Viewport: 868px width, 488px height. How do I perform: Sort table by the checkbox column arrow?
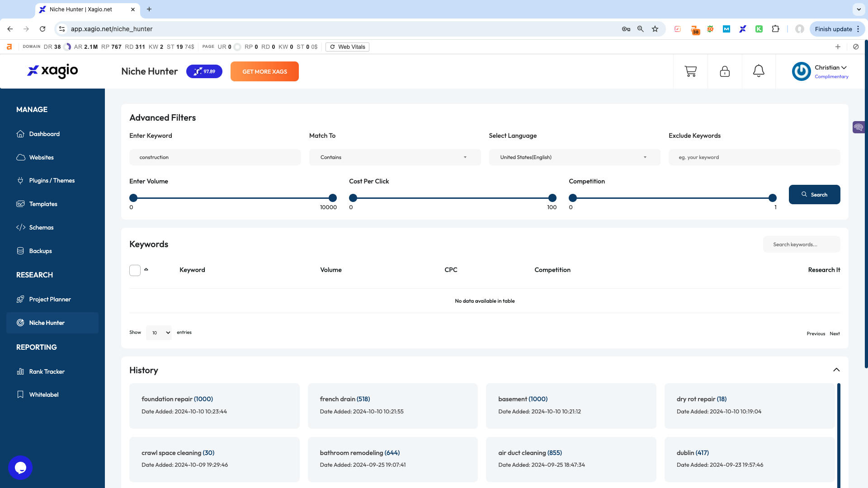pos(146,269)
